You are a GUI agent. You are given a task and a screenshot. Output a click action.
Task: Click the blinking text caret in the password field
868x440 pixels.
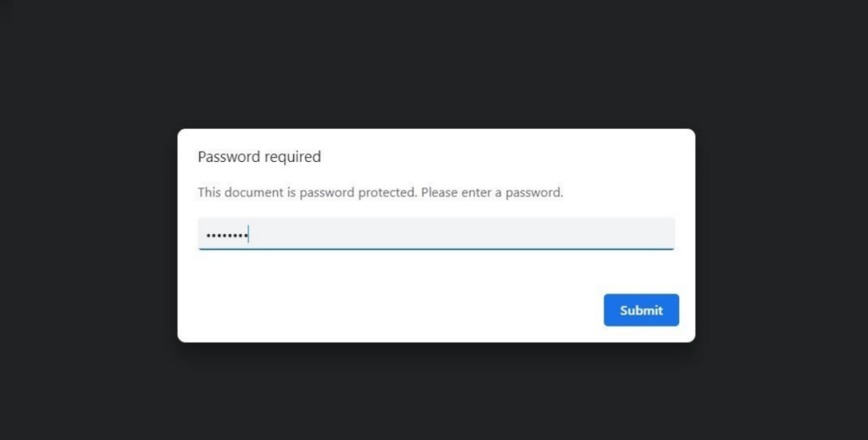point(248,234)
